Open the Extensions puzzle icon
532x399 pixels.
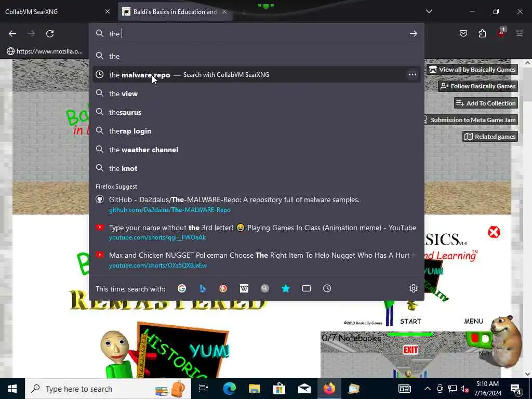coord(482,33)
